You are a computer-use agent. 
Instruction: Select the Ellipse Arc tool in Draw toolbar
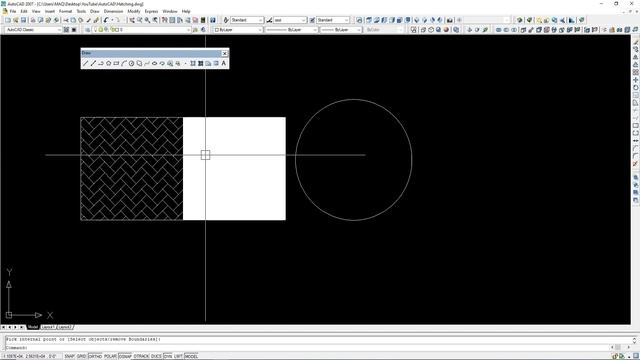(162, 63)
